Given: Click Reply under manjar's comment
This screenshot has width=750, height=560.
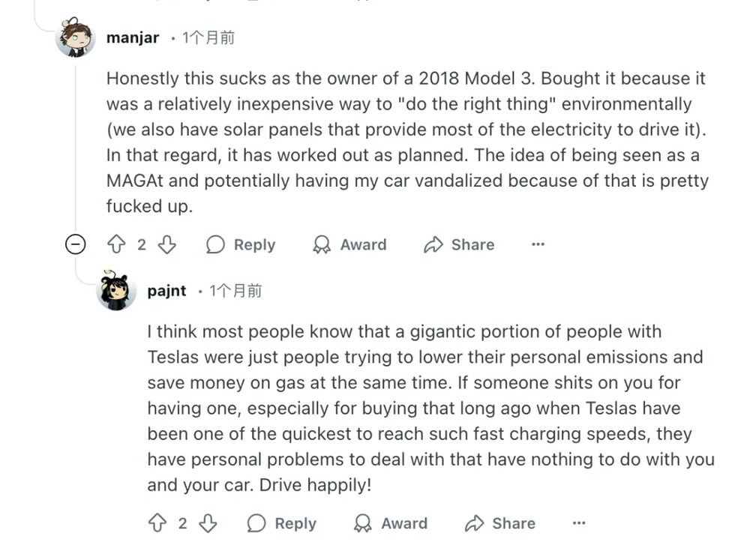Looking at the screenshot, I should coord(241,244).
